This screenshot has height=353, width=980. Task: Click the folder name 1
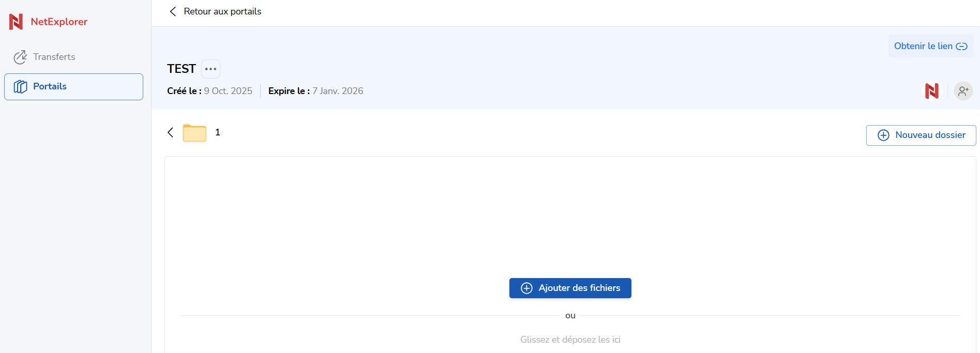click(x=218, y=132)
